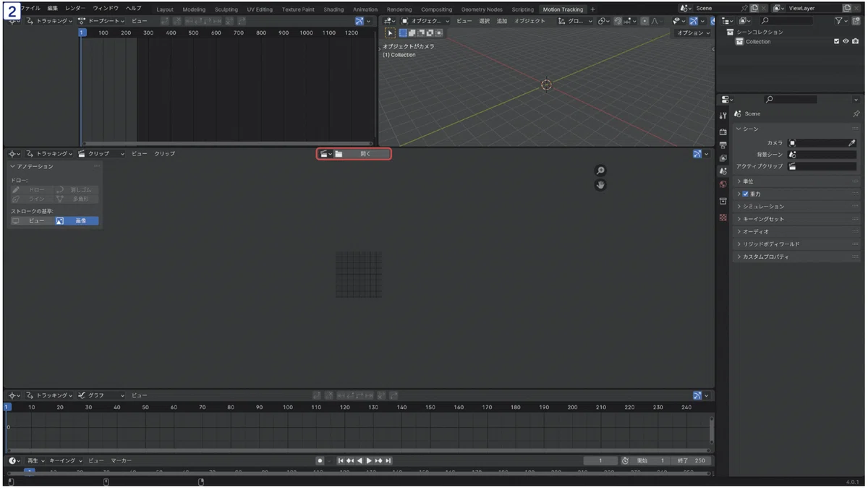Toggle gizmo display in clip editor header

[697, 154]
